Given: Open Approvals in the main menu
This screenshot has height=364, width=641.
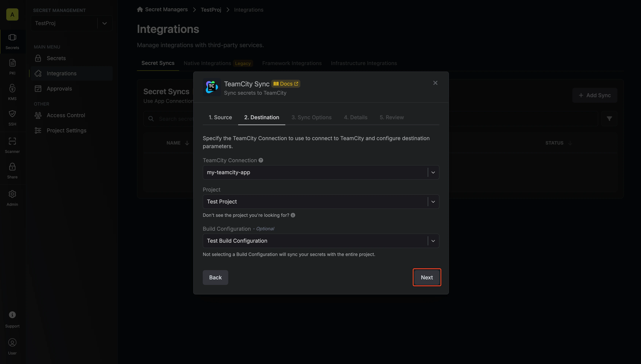Looking at the screenshot, I should pyautogui.click(x=72, y=89).
